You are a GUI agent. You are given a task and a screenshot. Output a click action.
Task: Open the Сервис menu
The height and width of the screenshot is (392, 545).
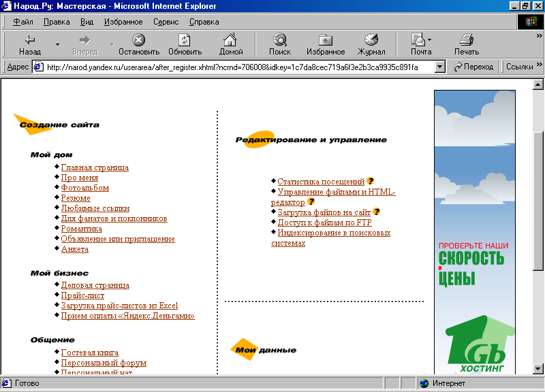(166, 22)
